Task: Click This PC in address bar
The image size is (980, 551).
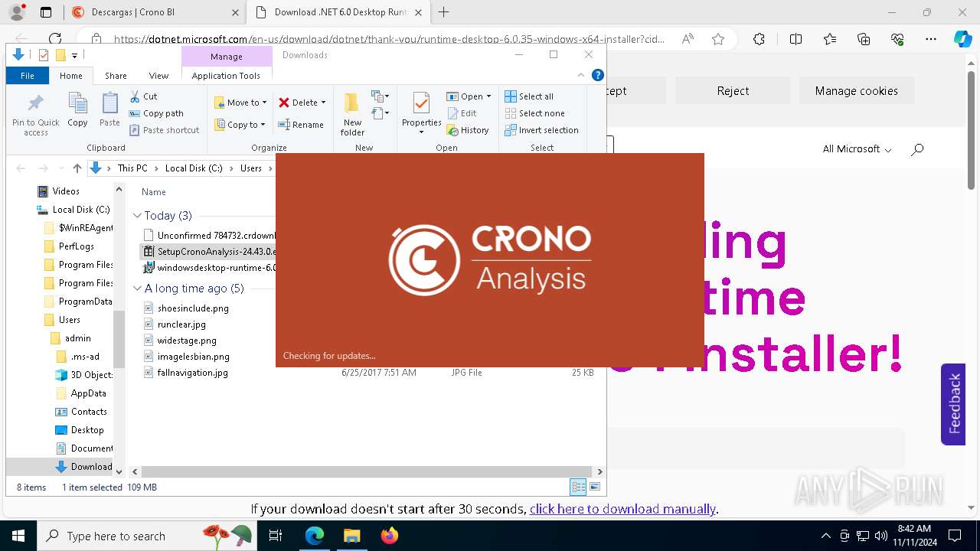Action: (x=132, y=168)
